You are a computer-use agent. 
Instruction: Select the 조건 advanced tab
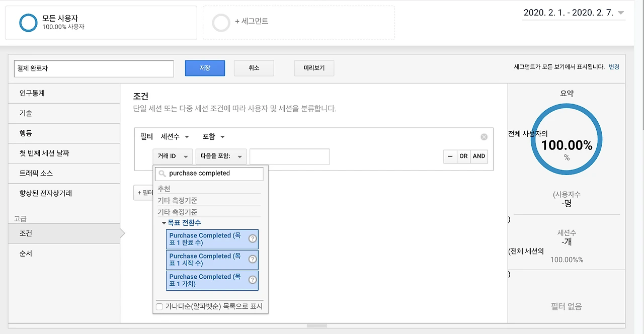click(x=64, y=233)
